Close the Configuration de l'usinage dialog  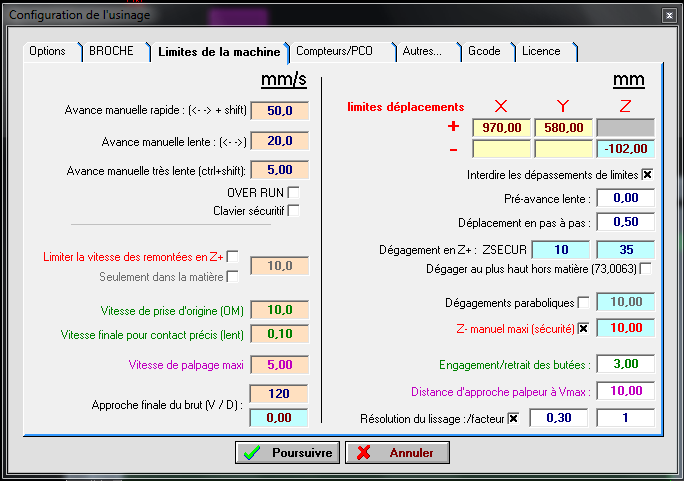click(668, 14)
